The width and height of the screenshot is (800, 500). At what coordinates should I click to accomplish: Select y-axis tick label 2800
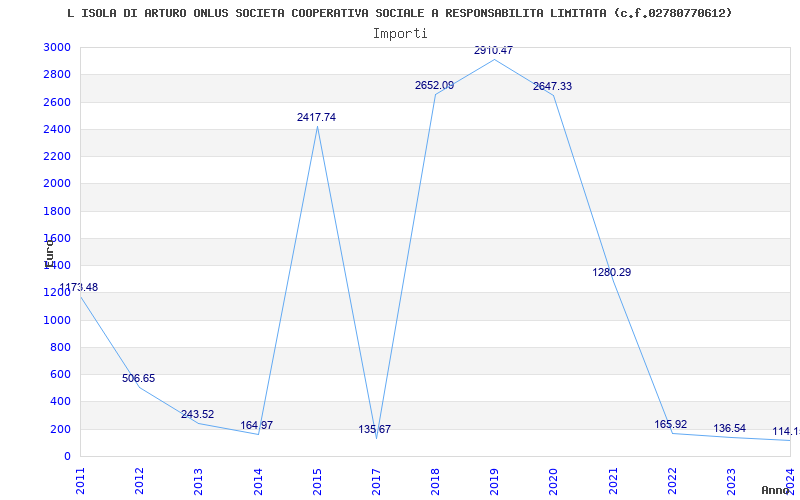click(58, 74)
